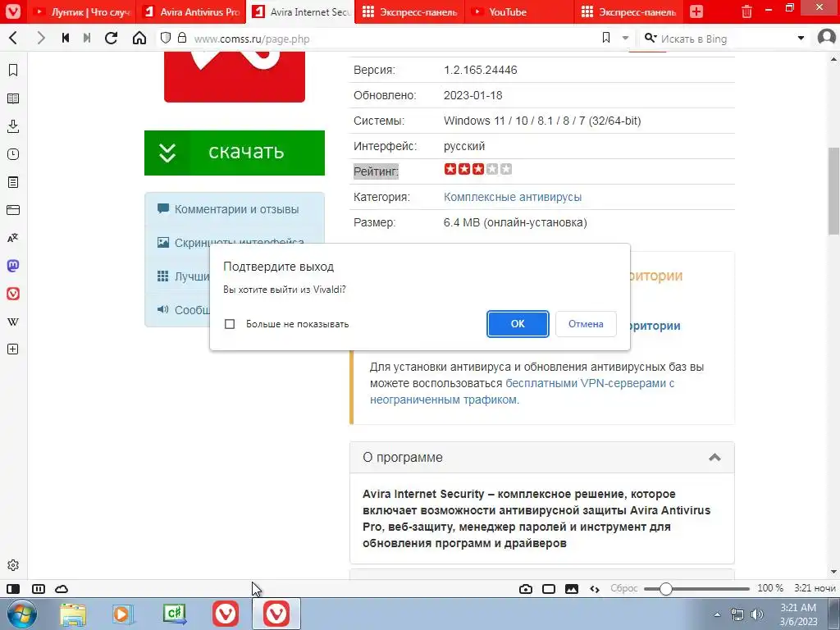
Task: Open the Translate panel
Action: click(13, 238)
